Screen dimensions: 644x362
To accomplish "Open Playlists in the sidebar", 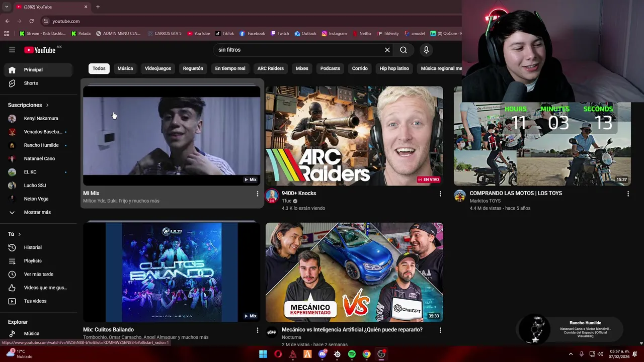I will pyautogui.click(x=38, y=261).
